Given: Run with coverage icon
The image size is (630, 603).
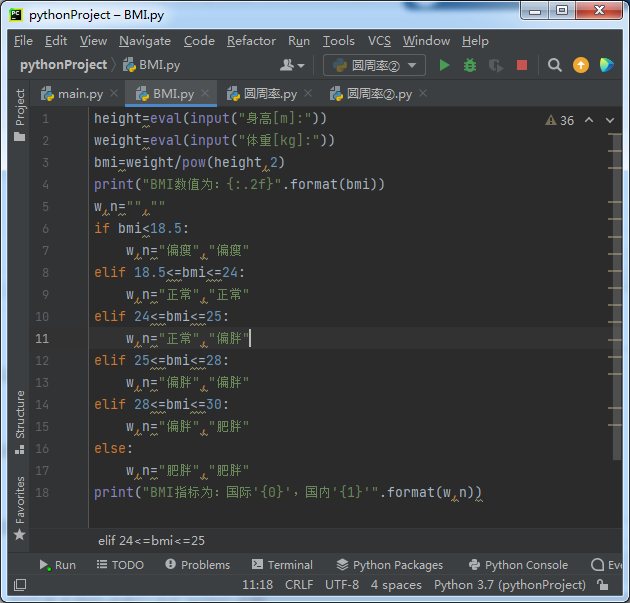Looking at the screenshot, I should 496,65.
